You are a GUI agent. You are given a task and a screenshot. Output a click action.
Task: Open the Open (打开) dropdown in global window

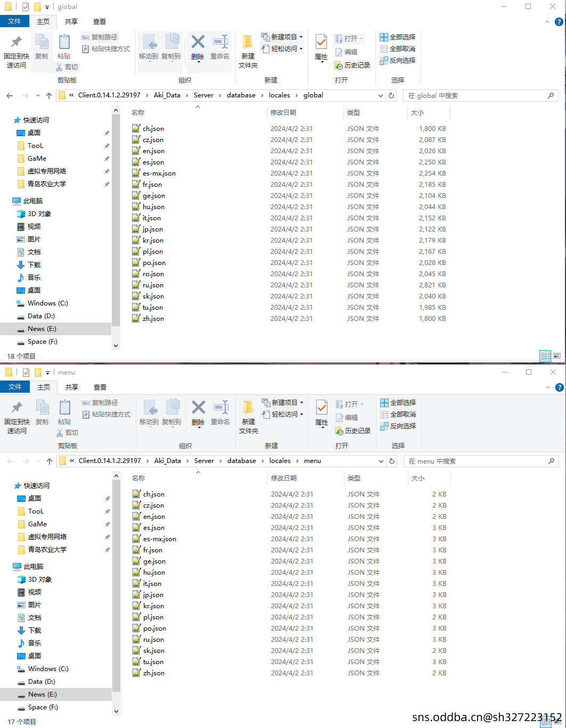[349, 39]
